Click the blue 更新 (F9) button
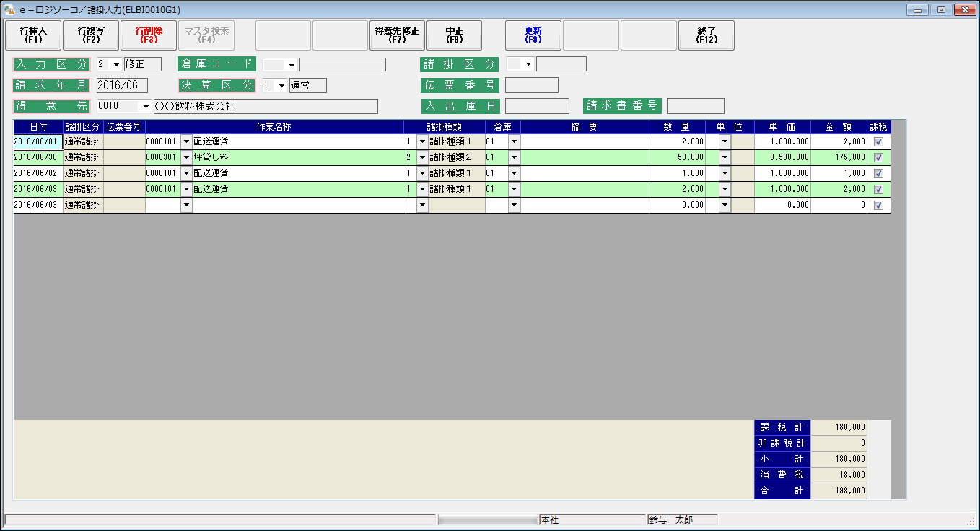Screen dimensions: 980x531 point(533,35)
